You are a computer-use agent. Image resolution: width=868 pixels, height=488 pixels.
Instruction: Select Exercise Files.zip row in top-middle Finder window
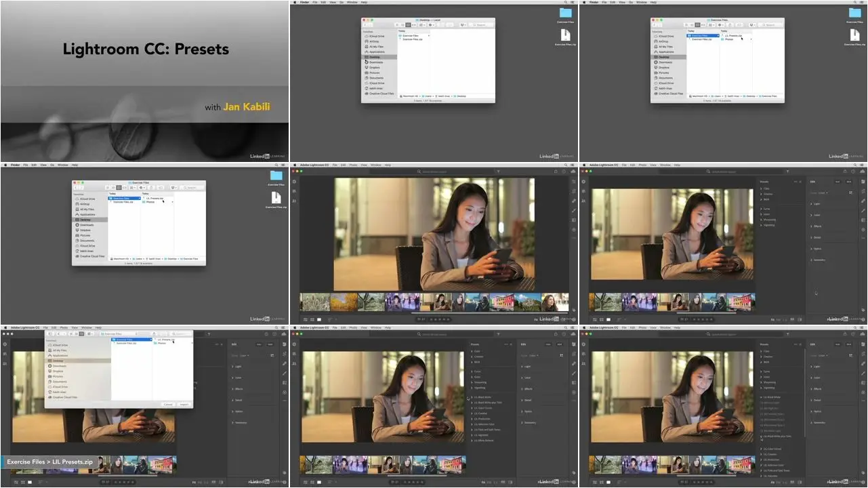point(412,39)
